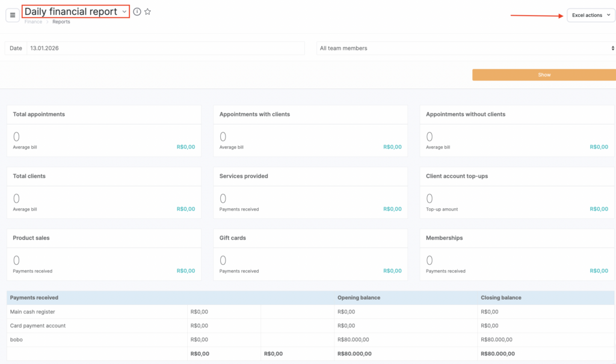Open the Total appointments card
Screen dimensions: 616x364
pos(103,131)
